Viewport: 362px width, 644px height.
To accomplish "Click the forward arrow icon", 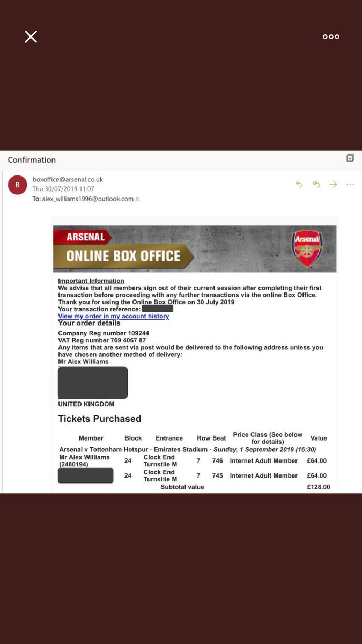I will (x=333, y=184).
